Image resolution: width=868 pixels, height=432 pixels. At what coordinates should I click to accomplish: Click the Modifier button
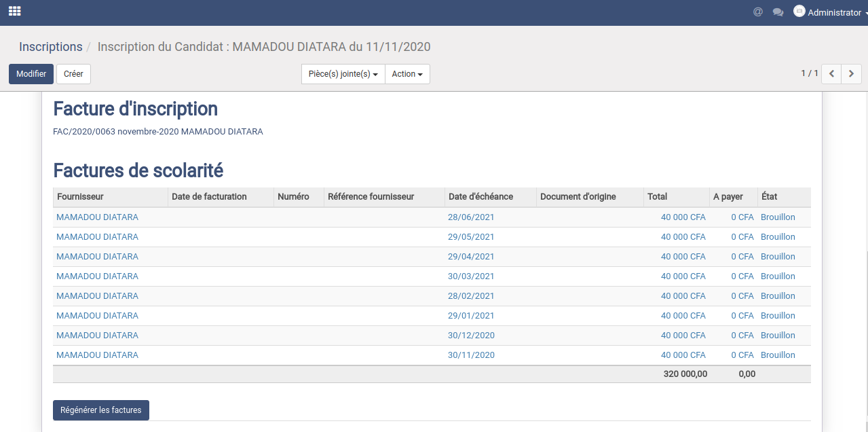pyautogui.click(x=31, y=74)
